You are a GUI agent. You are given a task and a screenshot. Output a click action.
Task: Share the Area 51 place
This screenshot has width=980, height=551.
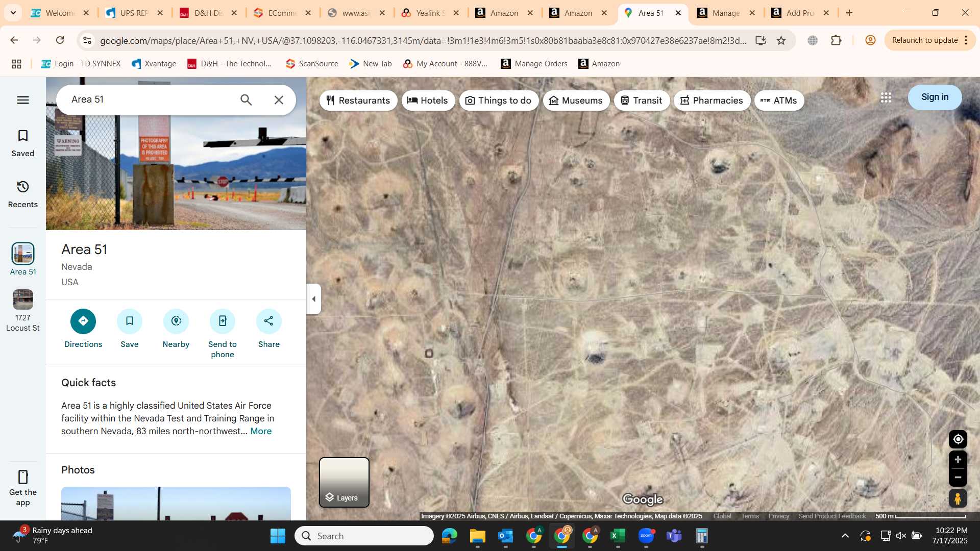[269, 321]
